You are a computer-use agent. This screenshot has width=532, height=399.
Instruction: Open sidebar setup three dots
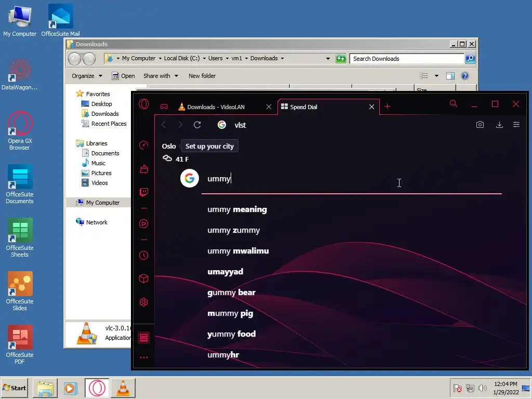coord(144,357)
